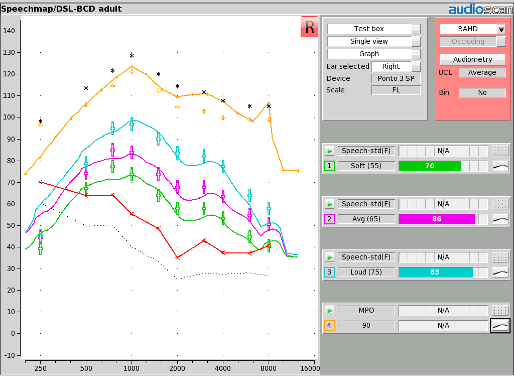Click the Device label
514x377 pixels.
(x=338, y=79)
